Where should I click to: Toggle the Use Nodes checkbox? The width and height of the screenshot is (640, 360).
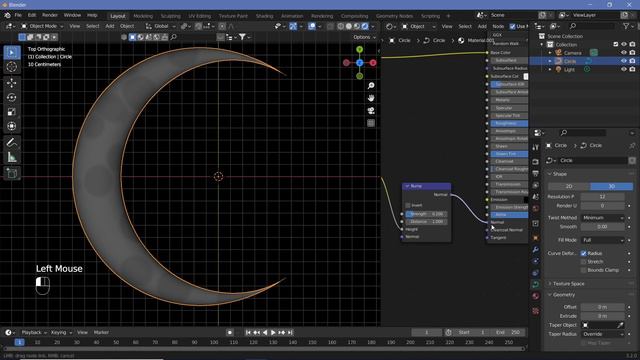(512, 27)
